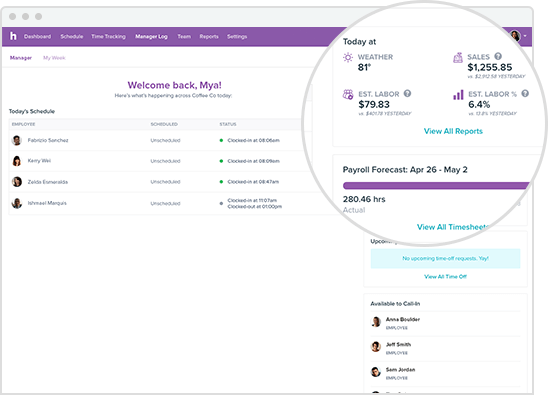The height and width of the screenshot is (395, 548).
Task: Expand the user profile avatar dropdown
Action: pyautogui.click(x=517, y=36)
